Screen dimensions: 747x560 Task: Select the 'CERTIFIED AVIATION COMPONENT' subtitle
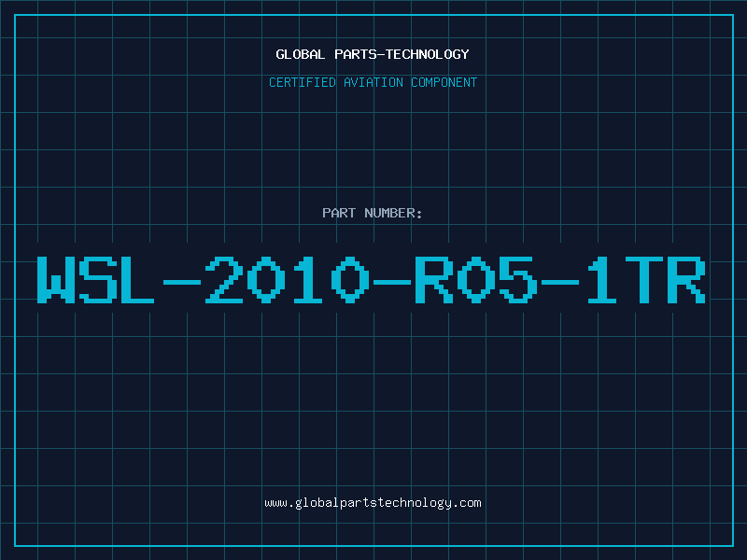click(x=373, y=82)
